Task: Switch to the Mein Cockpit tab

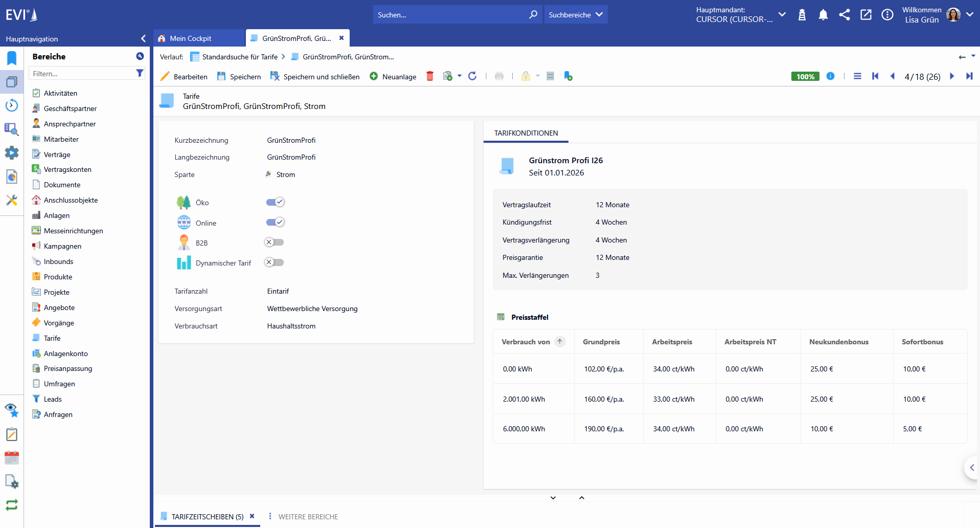Action: pyautogui.click(x=190, y=38)
